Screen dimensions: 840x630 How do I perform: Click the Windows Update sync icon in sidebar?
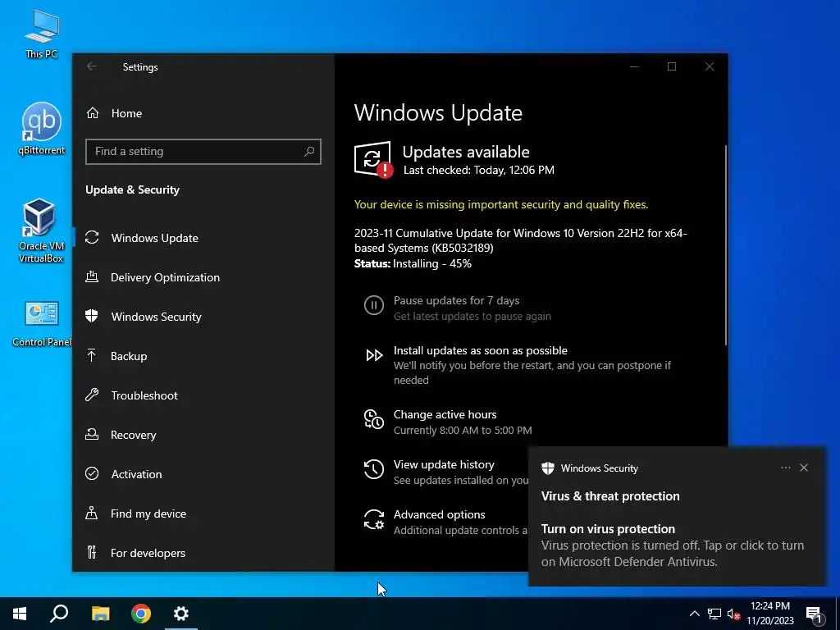pos(92,237)
